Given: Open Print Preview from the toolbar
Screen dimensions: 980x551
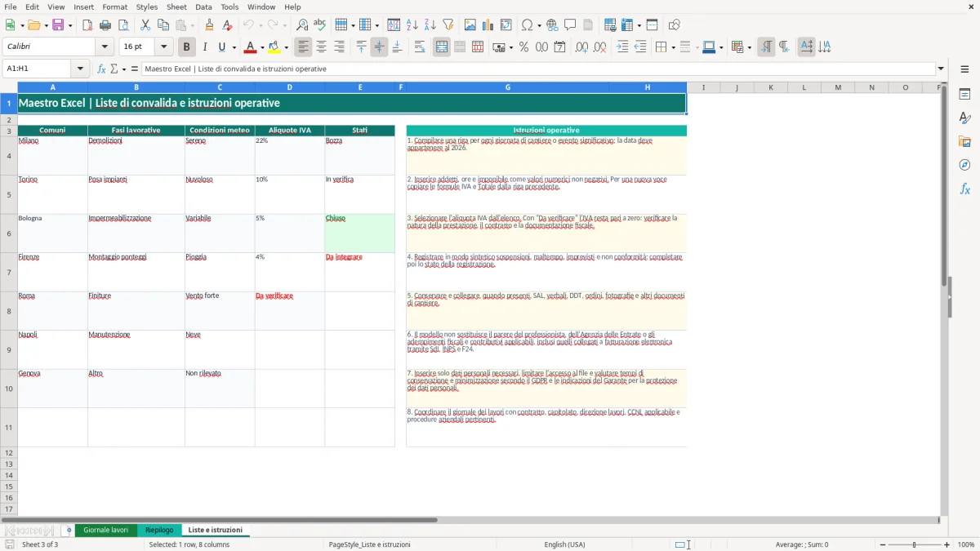Looking at the screenshot, I should (x=123, y=25).
